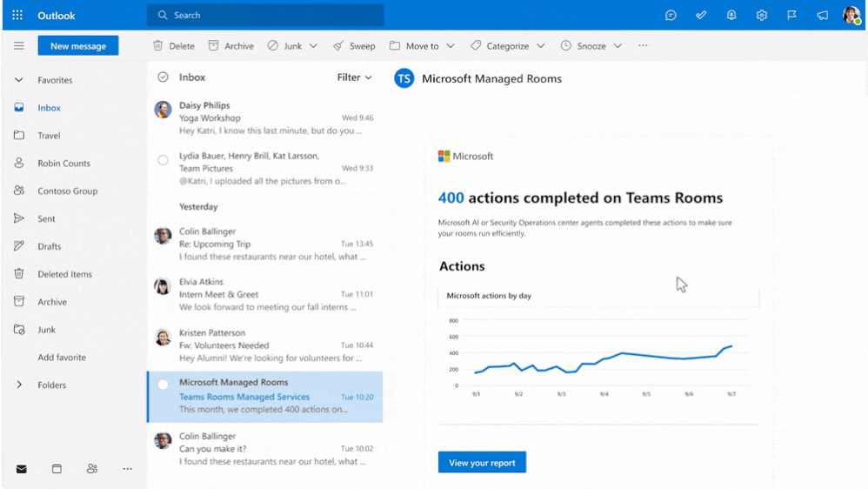Open Elvia Atkins Intern Meet & Greet email

click(264, 294)
